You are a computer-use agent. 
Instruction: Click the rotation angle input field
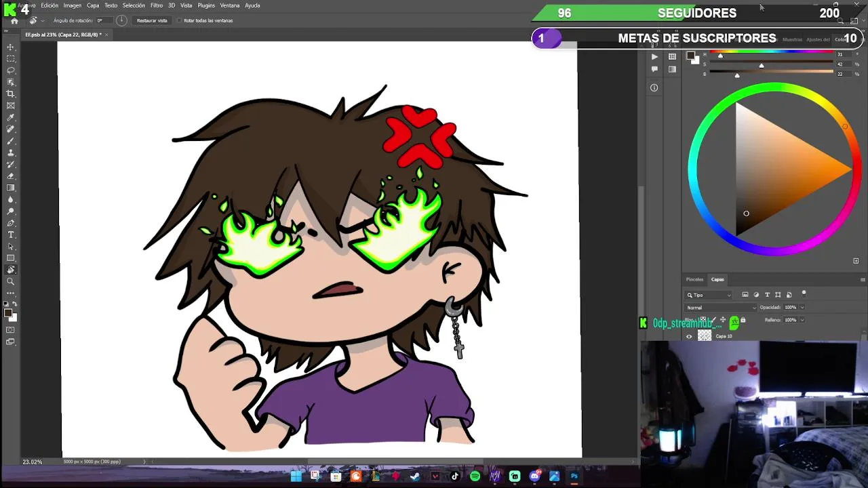point(104,21)
